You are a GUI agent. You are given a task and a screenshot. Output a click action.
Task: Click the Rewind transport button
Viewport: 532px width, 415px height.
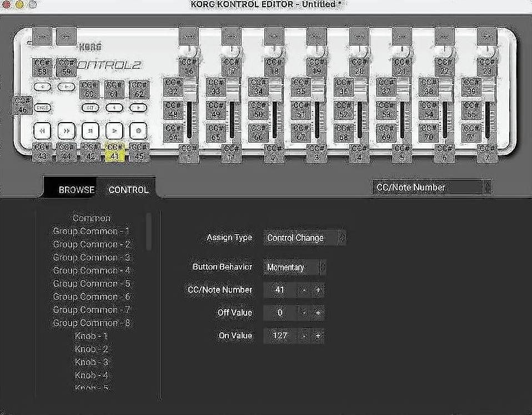(42, 131)
